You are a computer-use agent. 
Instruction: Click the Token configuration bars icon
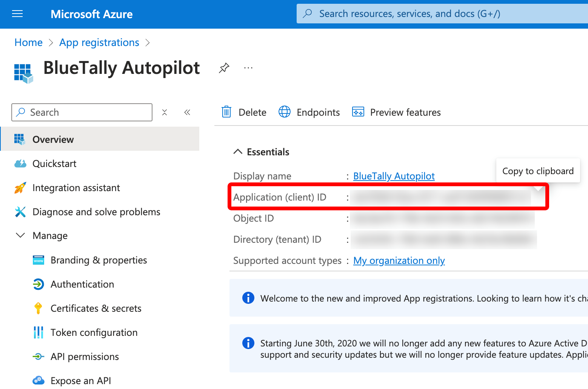(x=38, y=332)
